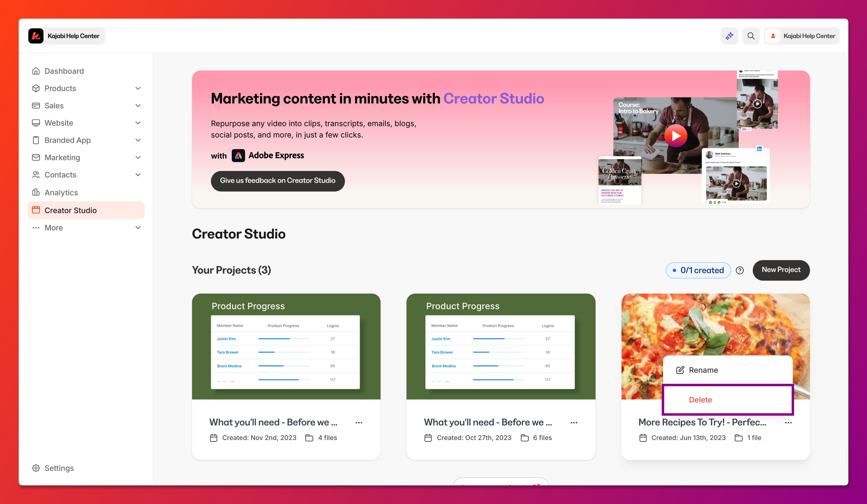Screen dimensions: 867x504
Task: Click the Marketing envelope icon
Action: point(36,157)
